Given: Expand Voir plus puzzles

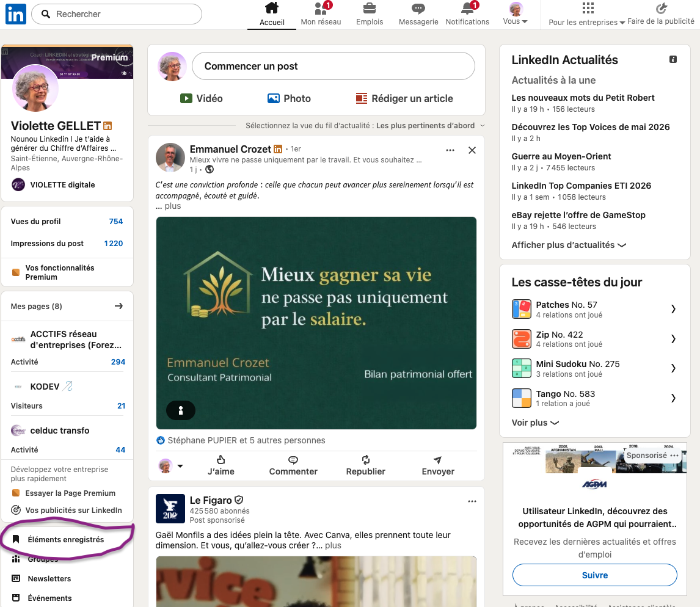Looking at the screenshot, I should pos(535,423).
